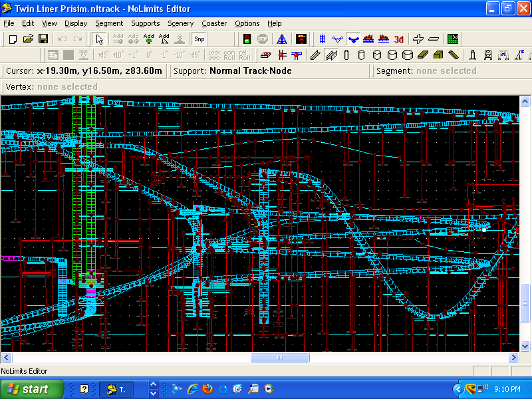The image size is (532, 399).
Task: Open the Display menu
Action: [76, 23]
